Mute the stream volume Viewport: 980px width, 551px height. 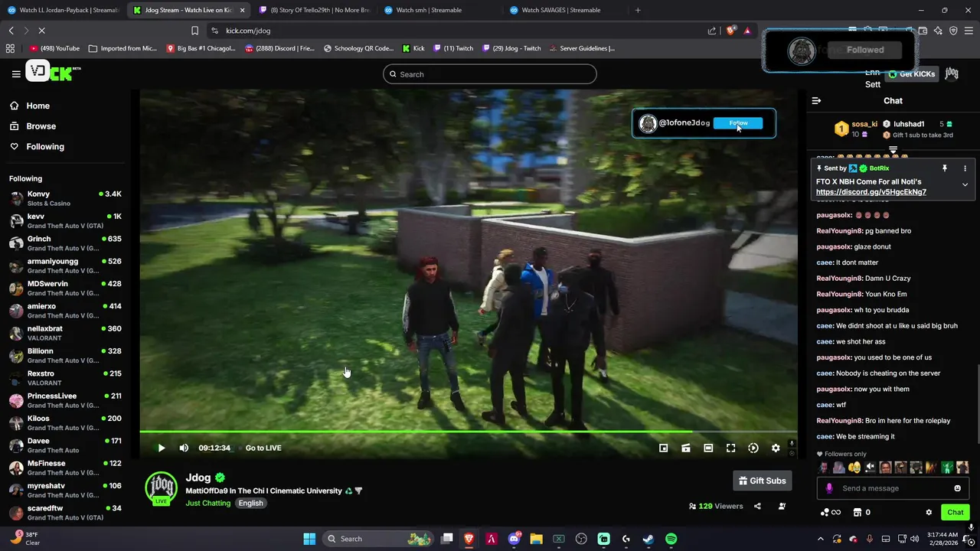[184, 448]
